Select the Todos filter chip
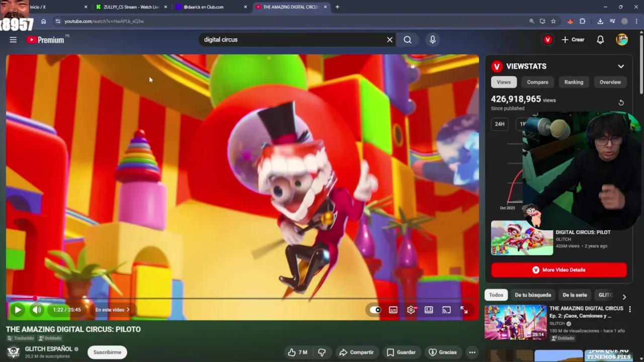Viewport: 644px width, 362px height. point(496,295)
